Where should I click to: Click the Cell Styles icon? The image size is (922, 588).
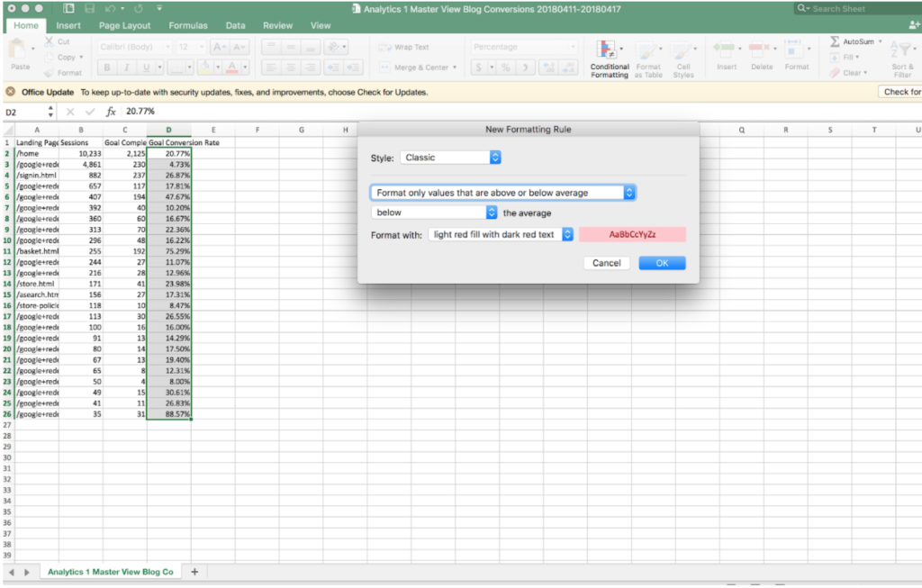click(682, 51)
